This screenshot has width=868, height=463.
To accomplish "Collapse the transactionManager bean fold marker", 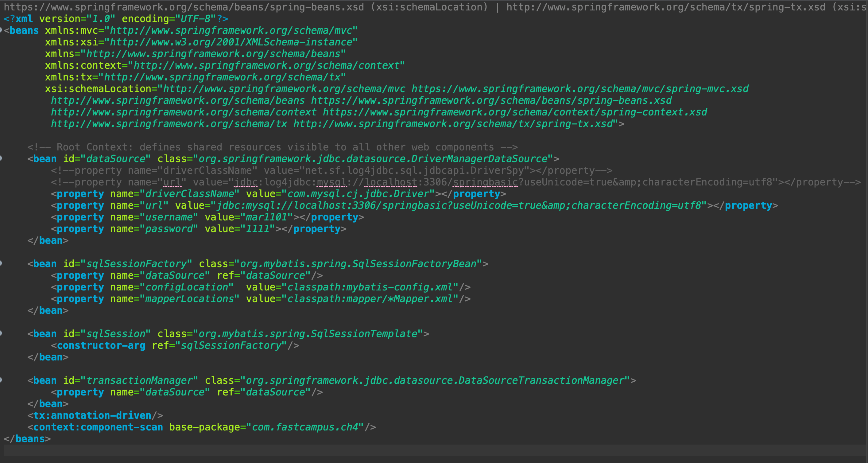I will pyautogui.click(x=1, y=380).
